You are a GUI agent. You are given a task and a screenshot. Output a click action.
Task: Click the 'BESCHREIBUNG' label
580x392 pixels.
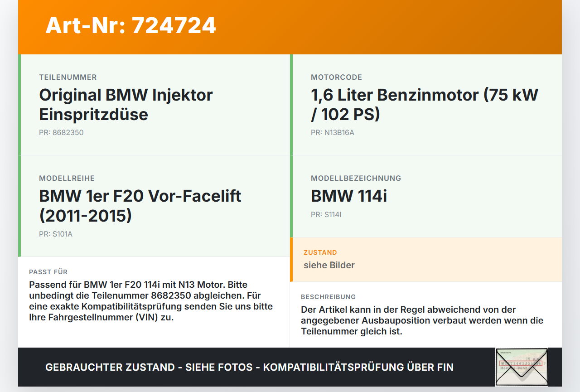[x=329, y=297]
